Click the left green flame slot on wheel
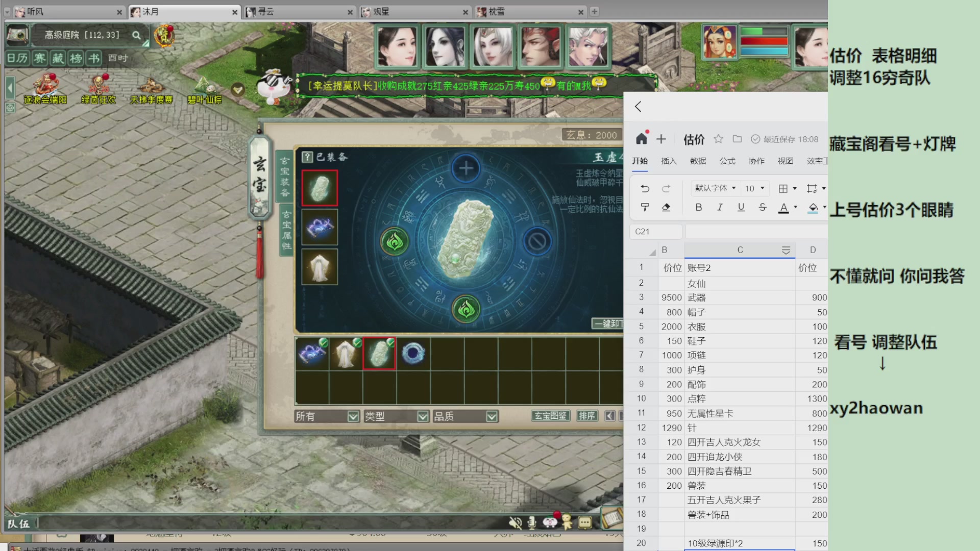The image size is (980, 551). (395, 241)
